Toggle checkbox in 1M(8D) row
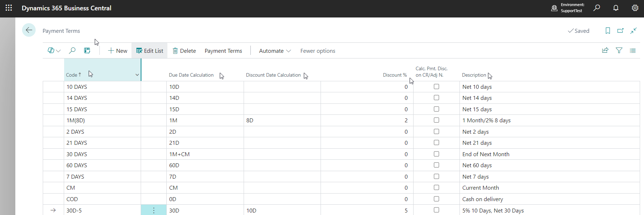 436,120
